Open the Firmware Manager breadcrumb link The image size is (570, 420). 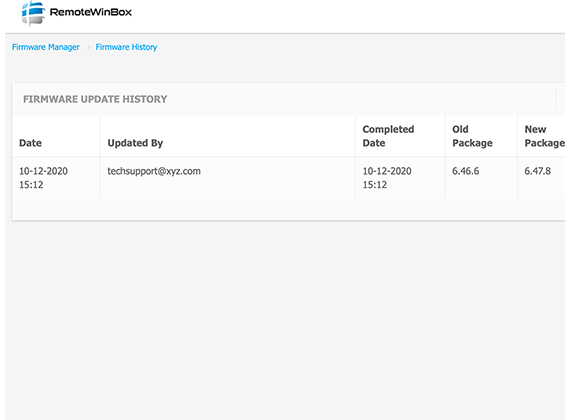46,47
